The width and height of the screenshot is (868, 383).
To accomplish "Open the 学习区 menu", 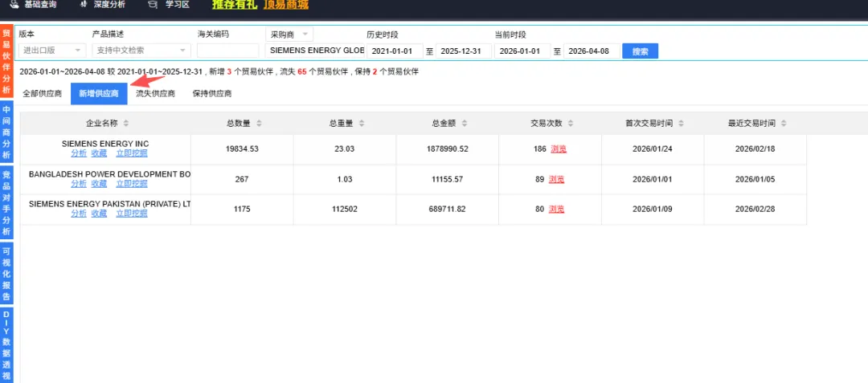I will [178, 5].
